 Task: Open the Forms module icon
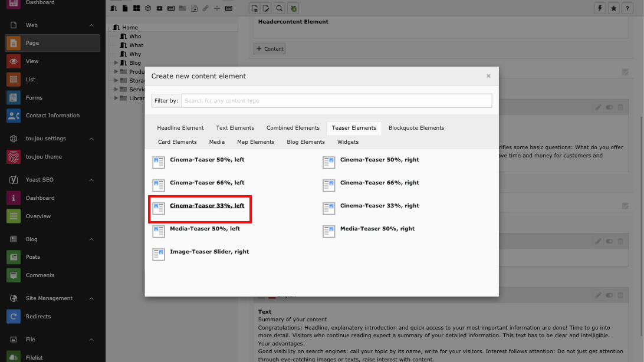(x=14, y=98)
